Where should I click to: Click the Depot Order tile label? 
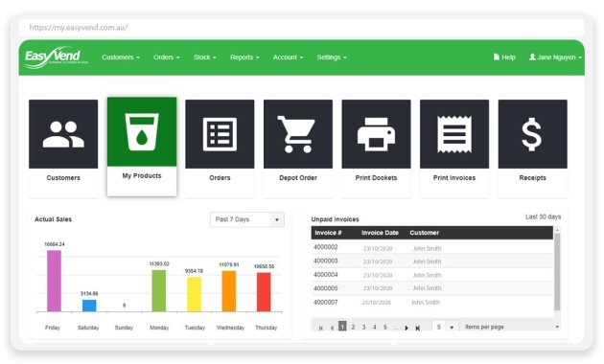click(x=298, y=178)
